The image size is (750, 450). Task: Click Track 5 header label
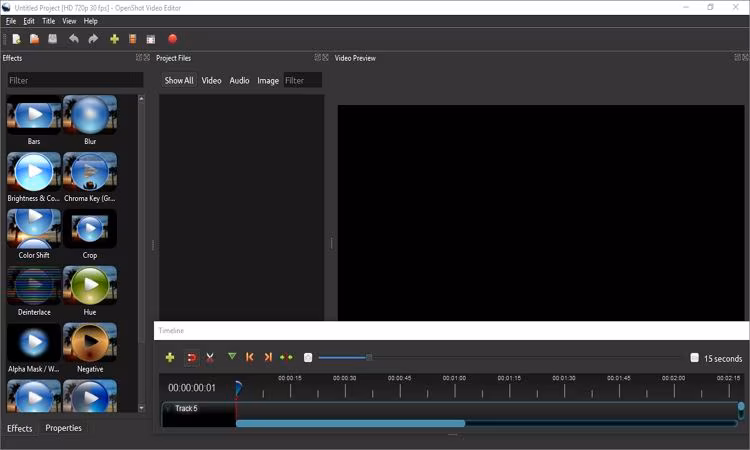(x=186, y=408)
